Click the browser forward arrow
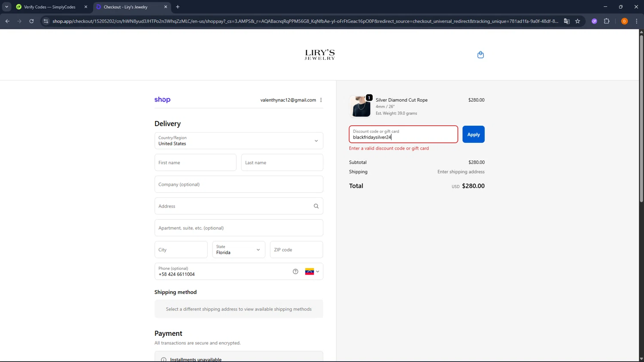Screen dimensions: 644x362 pyautogui.click(x=19, y=21)
